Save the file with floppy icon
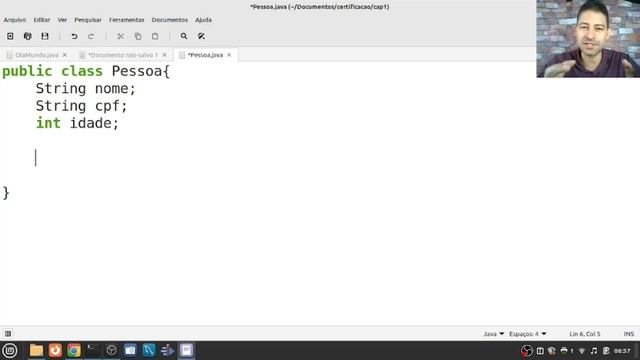The image size is (640, 360). [x=45, y=36]
